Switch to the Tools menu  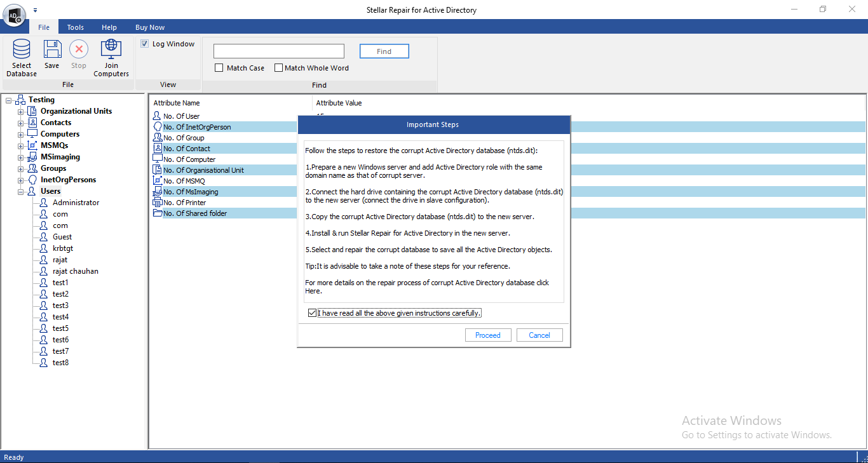click(75, 27)
